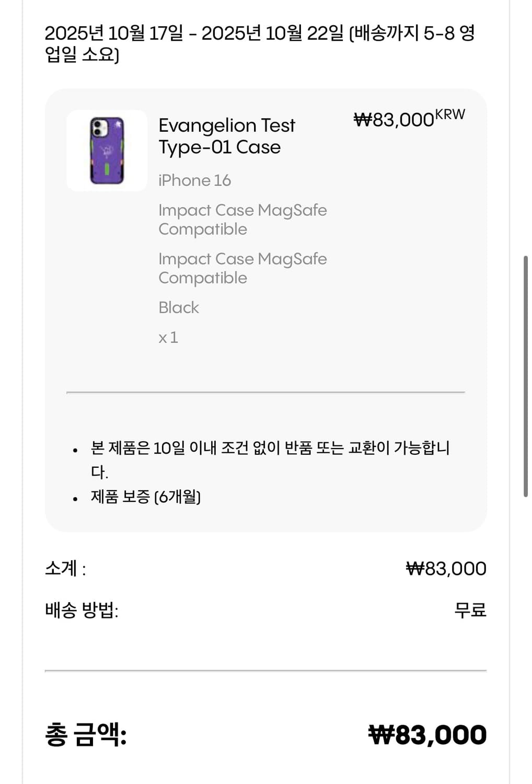532x784 pixels.
Task: Tap the Evangelion phone case thumbnail
Action: pos(107,151)
